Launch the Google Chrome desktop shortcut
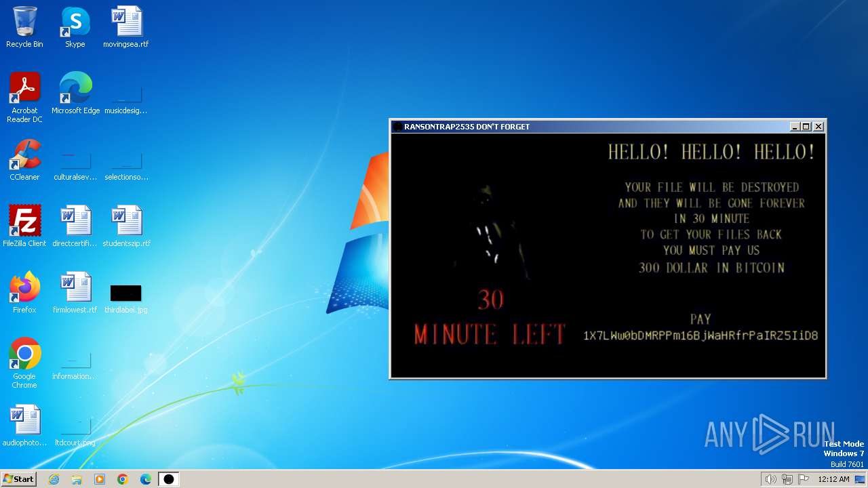Screen dimensions: 868x488 24,363
